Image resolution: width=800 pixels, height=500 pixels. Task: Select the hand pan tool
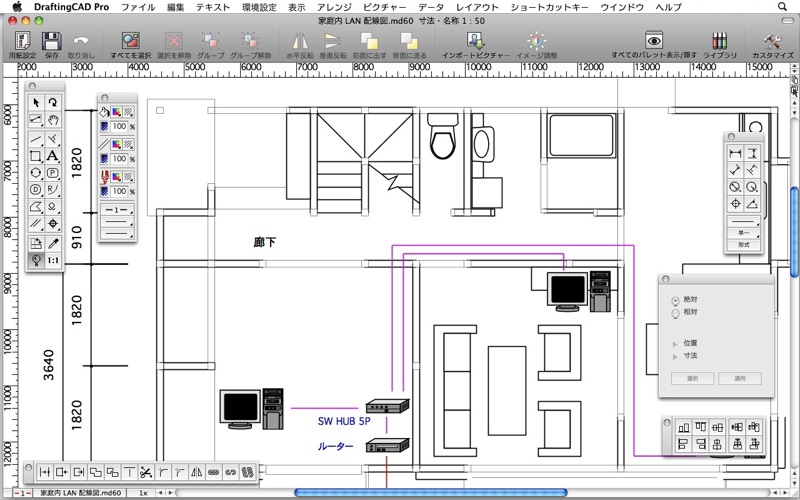(53, 120)
